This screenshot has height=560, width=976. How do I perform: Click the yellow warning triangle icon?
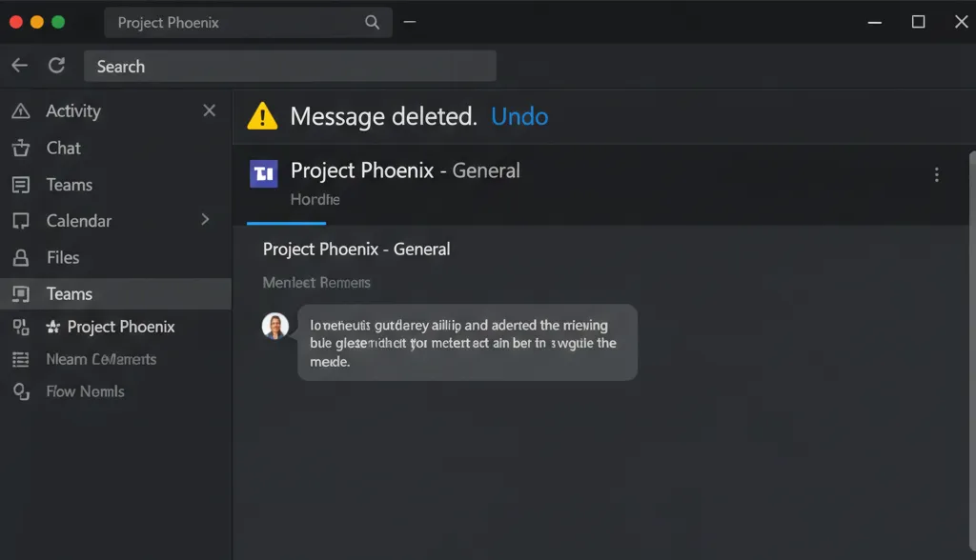pyautogui.click(x=262, y=117)
